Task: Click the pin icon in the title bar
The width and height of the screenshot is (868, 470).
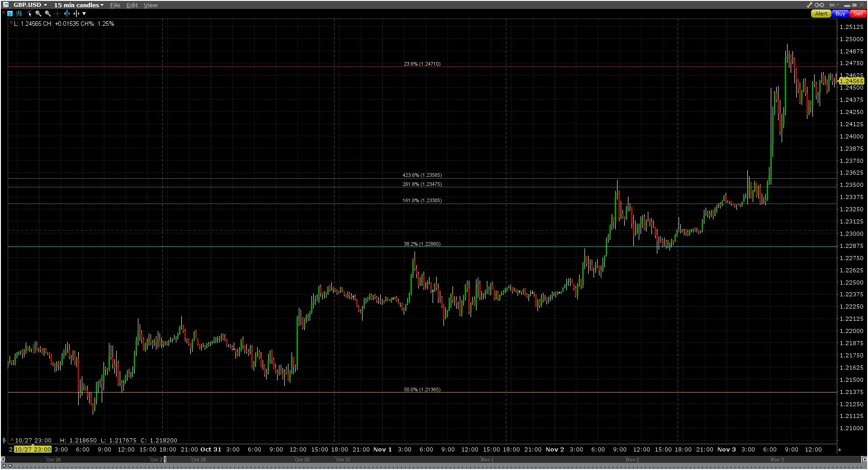Action: 831,5
